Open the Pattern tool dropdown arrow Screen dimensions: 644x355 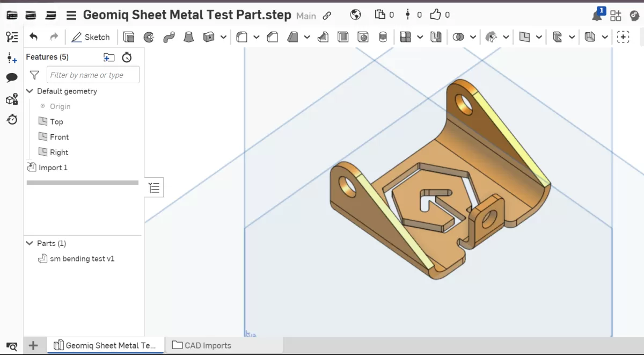[420, 37]
